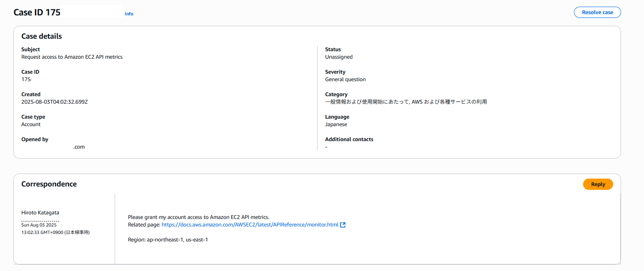The height and width of the screenshot is (271, 644).
Task: Click the "Category" field label
Action: tap(336, 94)
